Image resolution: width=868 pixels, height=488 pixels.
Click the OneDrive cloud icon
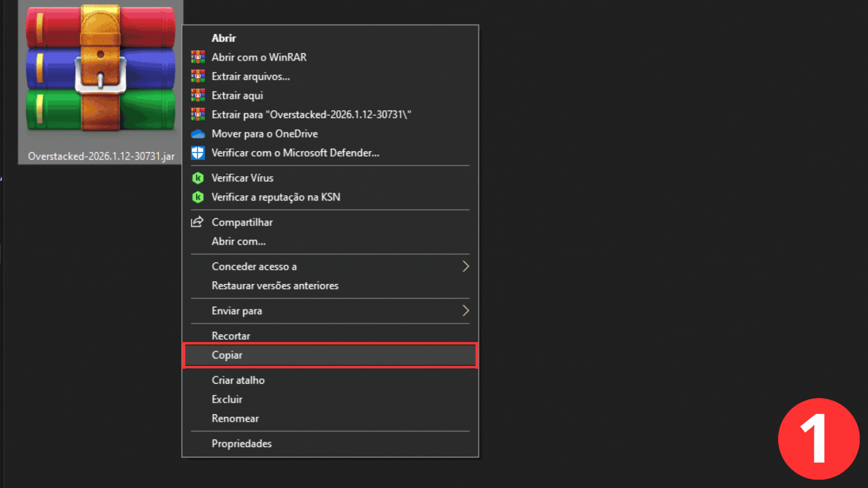pos(198,134)
